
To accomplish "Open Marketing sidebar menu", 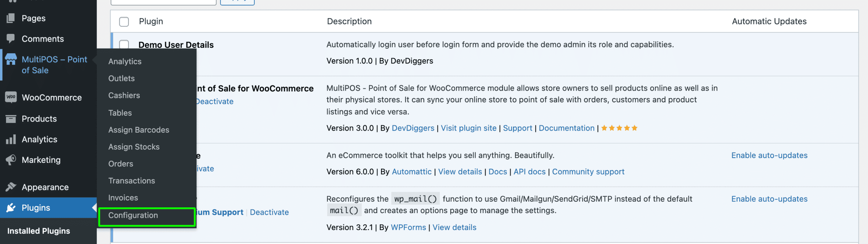I will 41,160.
